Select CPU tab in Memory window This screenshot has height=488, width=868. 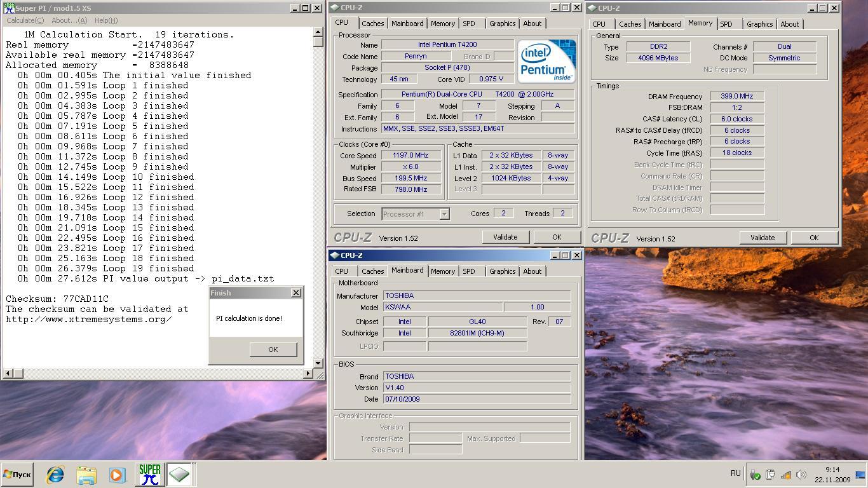coord(599,24)
